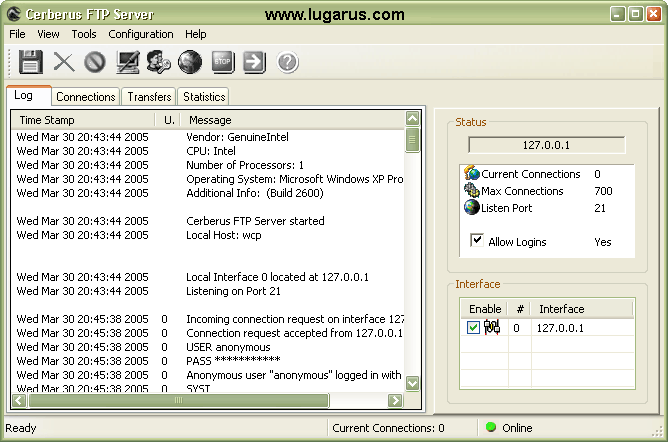Click the Current Connections globe icon
The width and height of the screenshot is (668, 442).
(x=472, y=173)
